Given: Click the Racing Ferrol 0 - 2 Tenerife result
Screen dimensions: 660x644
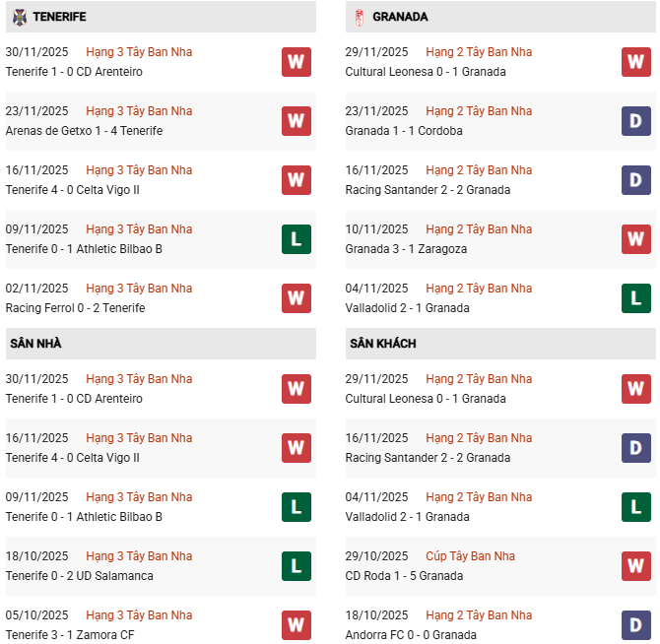Looking at the screenshot, I should 75,308.
